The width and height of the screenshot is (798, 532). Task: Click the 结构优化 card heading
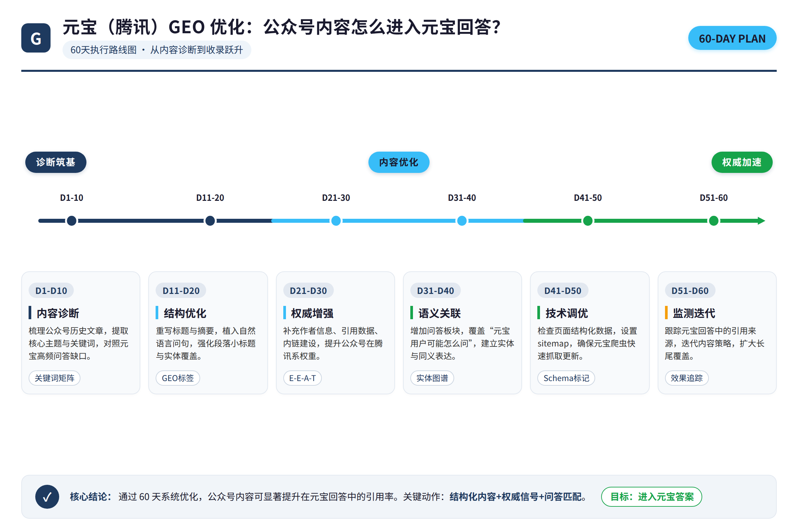[x=185, y=313]
